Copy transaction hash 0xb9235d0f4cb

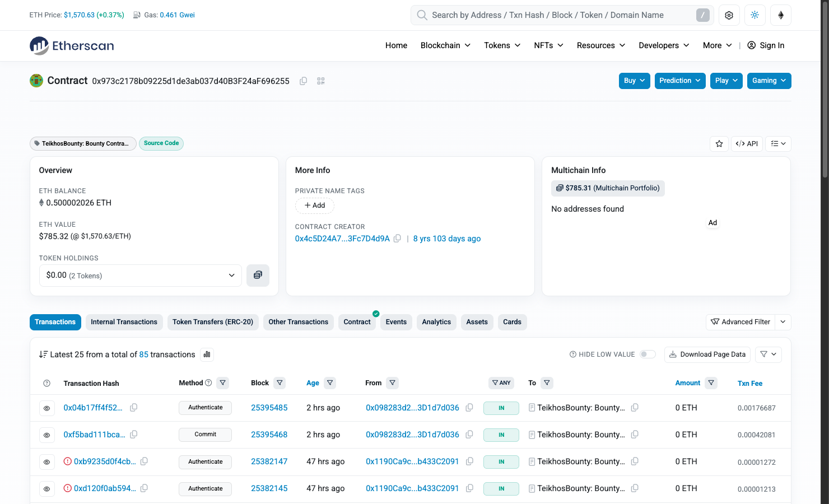click(x=144, y=461)
